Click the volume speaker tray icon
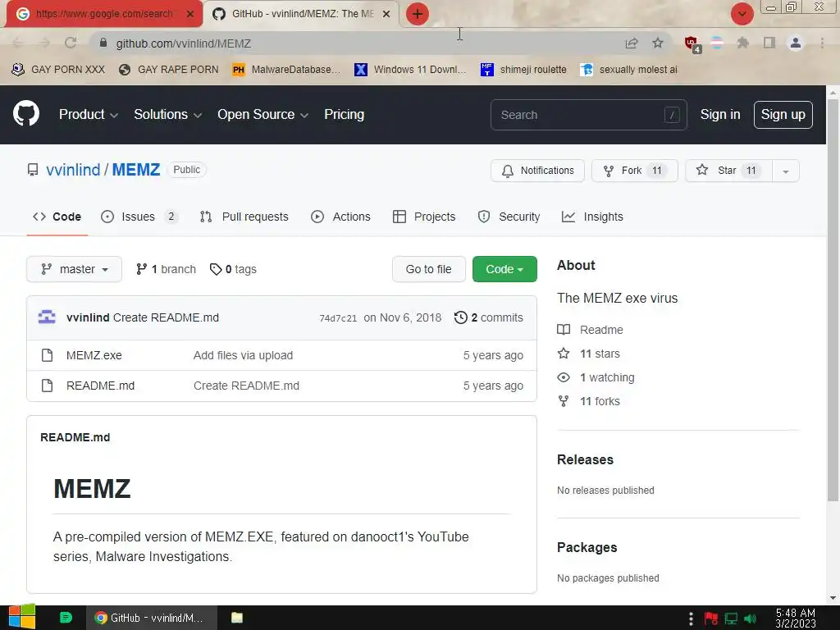Image resolution: width=840 pixels, height=630 pixels. 750,619
